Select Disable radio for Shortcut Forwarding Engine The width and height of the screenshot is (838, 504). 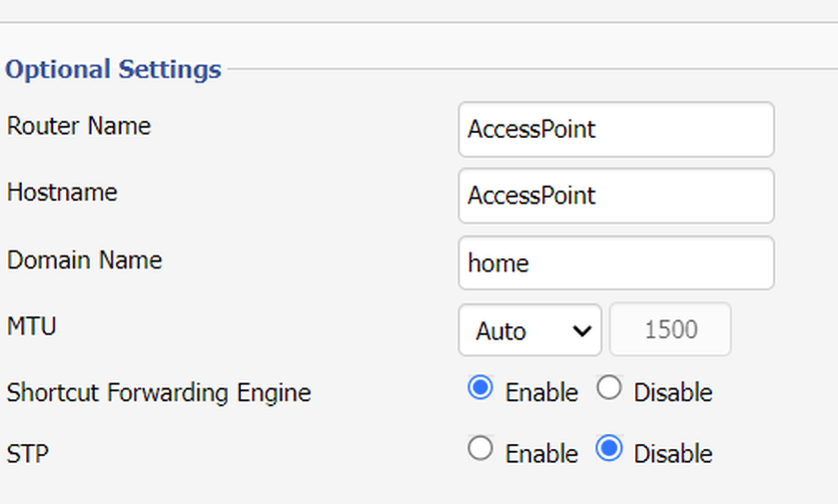608,387
